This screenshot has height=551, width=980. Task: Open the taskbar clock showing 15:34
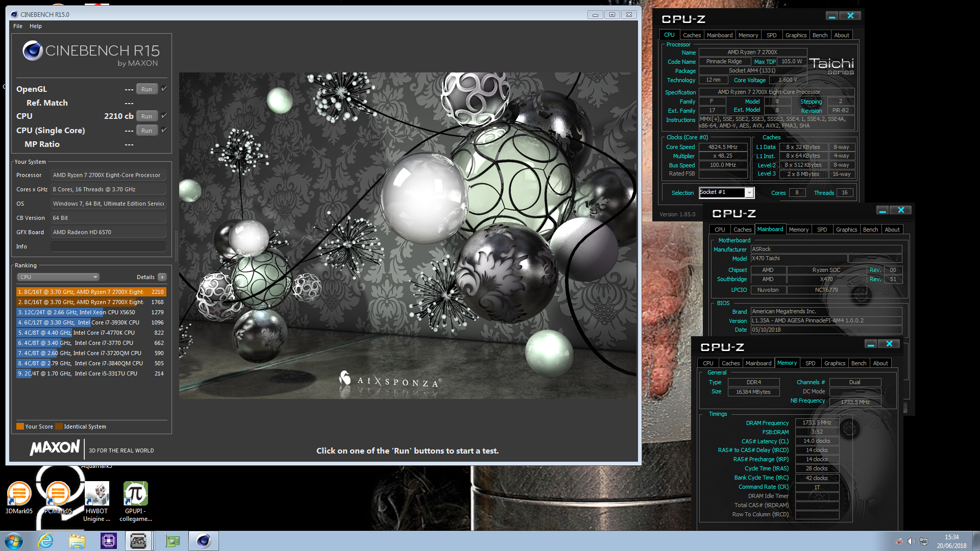[x=951, y=541]
